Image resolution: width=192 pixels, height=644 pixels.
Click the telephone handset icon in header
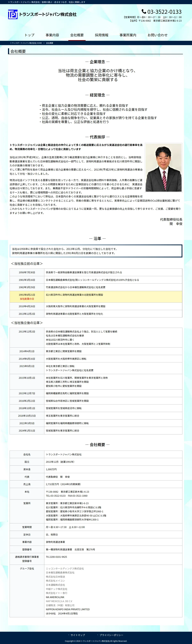coord(144,12)
